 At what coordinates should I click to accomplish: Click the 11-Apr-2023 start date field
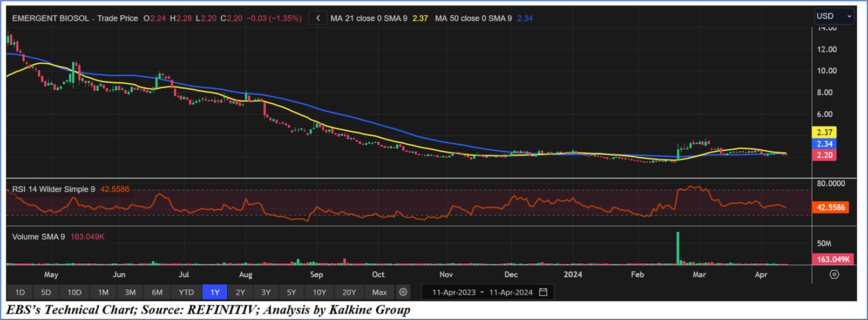(x=453, y=292)
